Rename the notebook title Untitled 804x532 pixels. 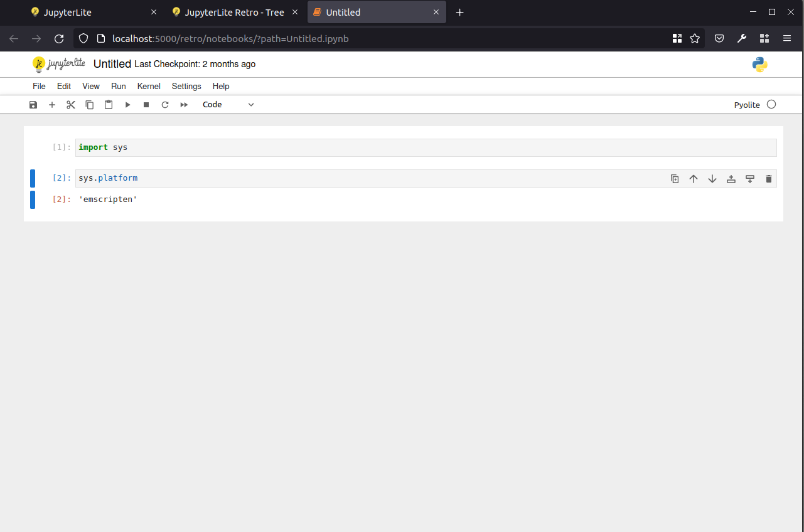click(112, 64)
